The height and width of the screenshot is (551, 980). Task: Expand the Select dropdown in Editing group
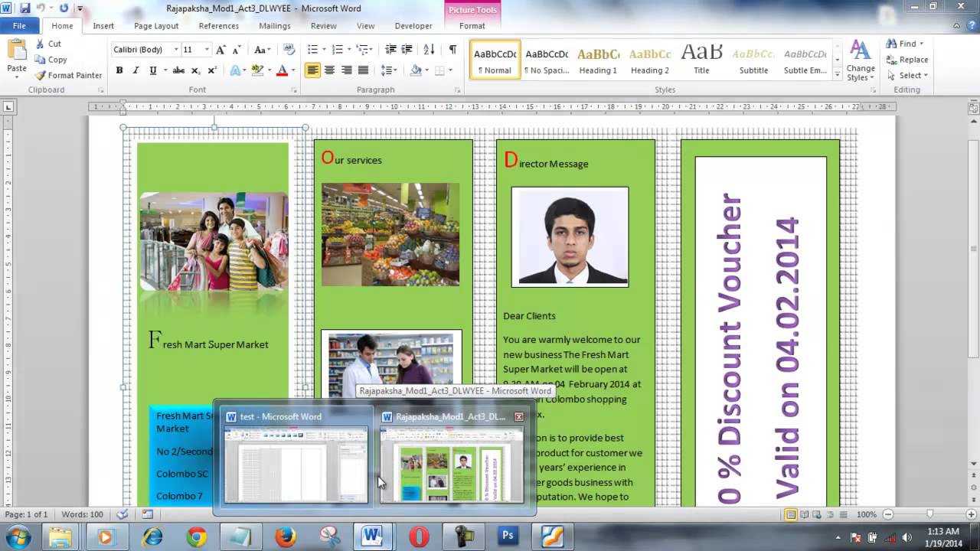pos(908,75)
